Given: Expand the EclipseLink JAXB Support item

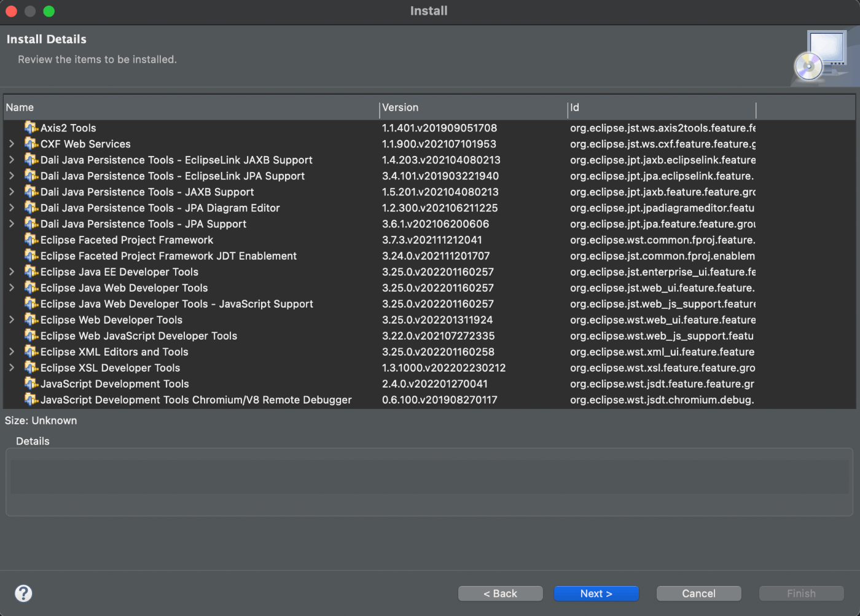Looking at the screenshot, I should [12, 160].
